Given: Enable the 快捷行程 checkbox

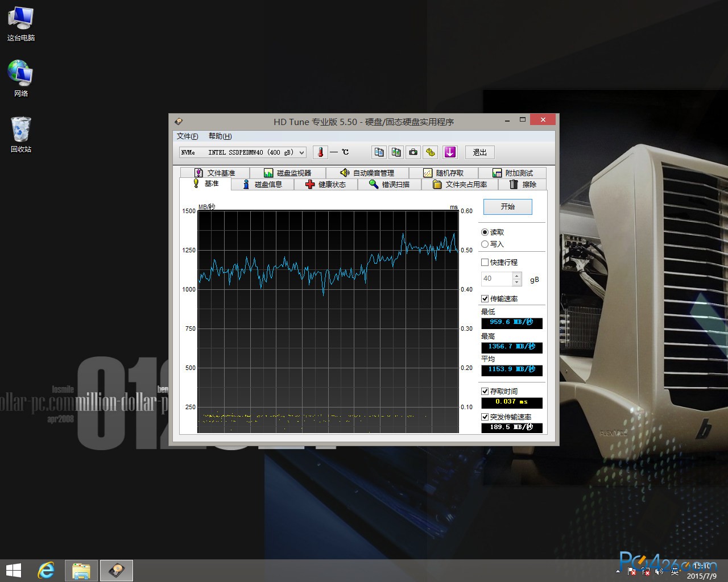Looking at the screenshot, I should click(x=485, y=262).
